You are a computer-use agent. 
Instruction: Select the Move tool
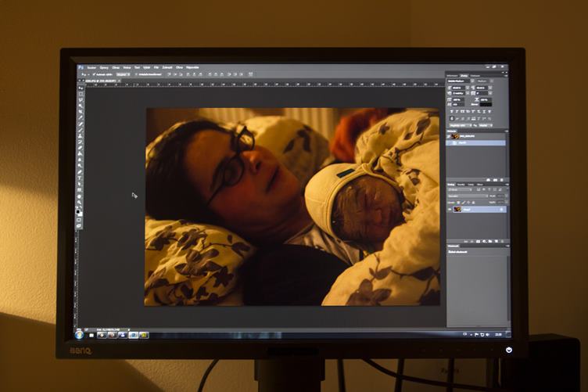[81, 88]
